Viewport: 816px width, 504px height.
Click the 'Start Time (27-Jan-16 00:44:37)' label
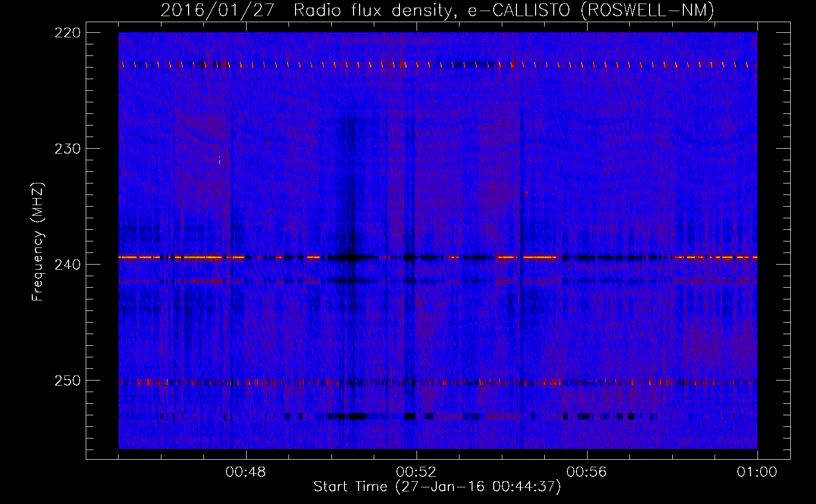point(437,487)
